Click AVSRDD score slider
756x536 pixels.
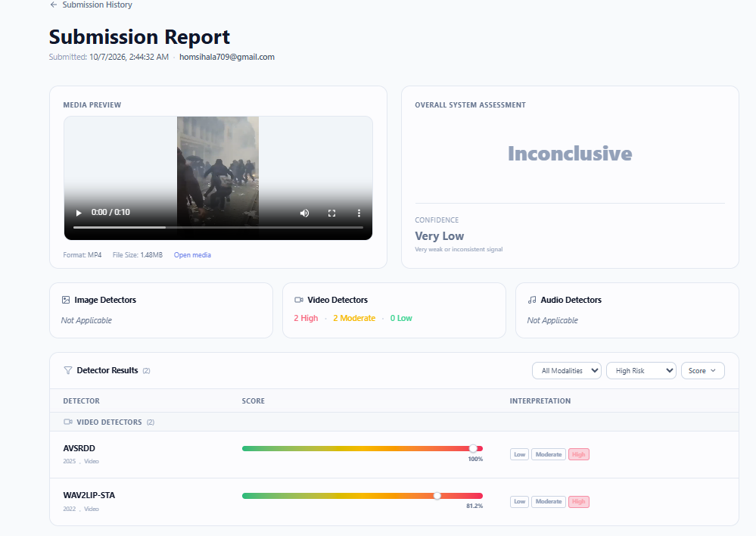coord(362,449)
